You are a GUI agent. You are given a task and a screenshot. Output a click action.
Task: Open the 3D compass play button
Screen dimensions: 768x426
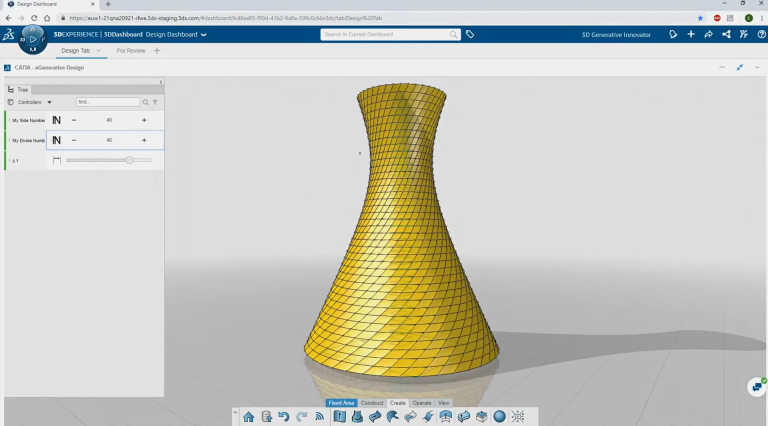coord(32,39)
